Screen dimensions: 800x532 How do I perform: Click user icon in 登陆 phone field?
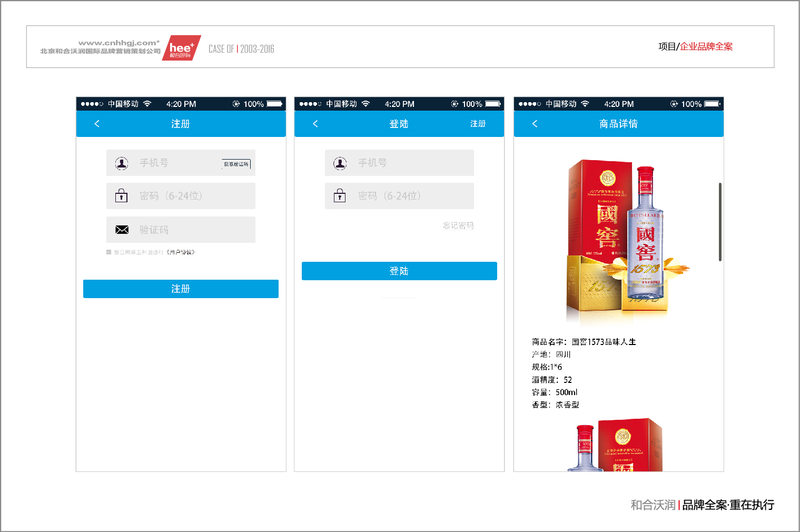340,163
